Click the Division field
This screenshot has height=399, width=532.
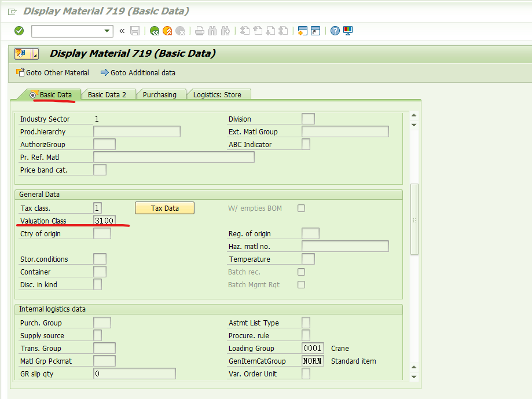tap(308, 119)
